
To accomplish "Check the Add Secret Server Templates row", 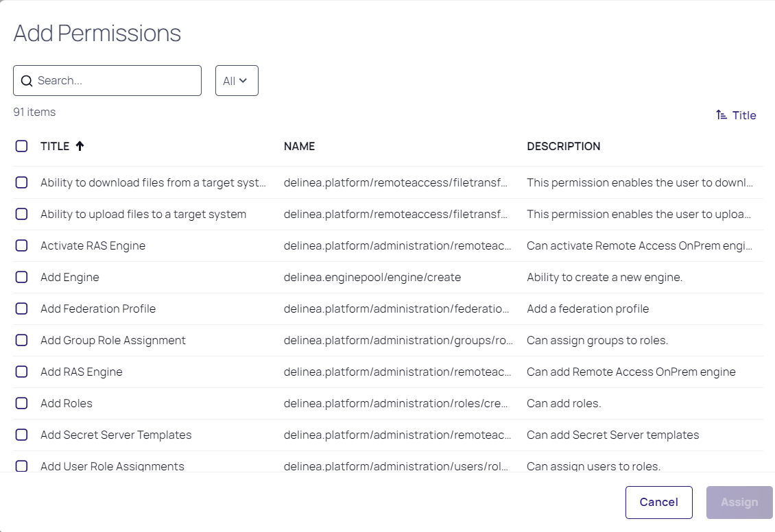I will (21, 435).
